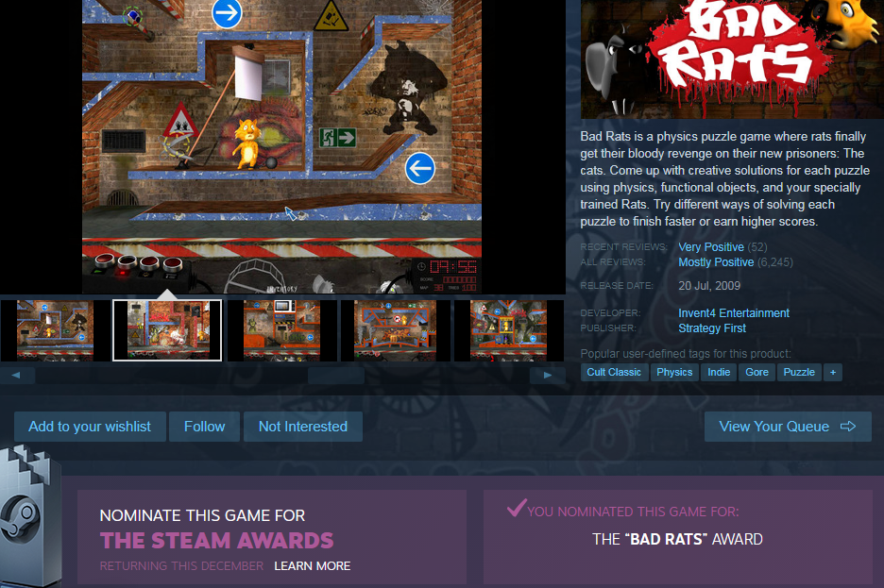The image size is (884, 588).
Task: Open the large gameplay screenshot
Action: coord(281,146)
